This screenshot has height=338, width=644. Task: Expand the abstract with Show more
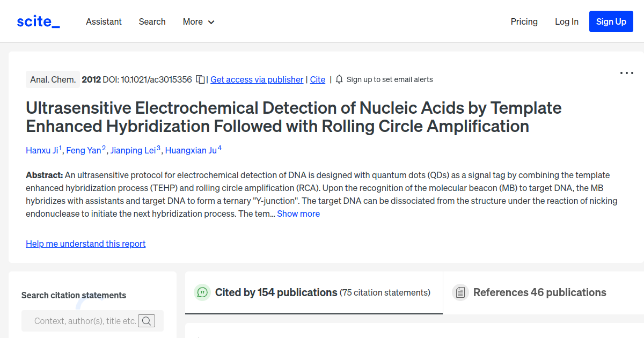(298, 214)
